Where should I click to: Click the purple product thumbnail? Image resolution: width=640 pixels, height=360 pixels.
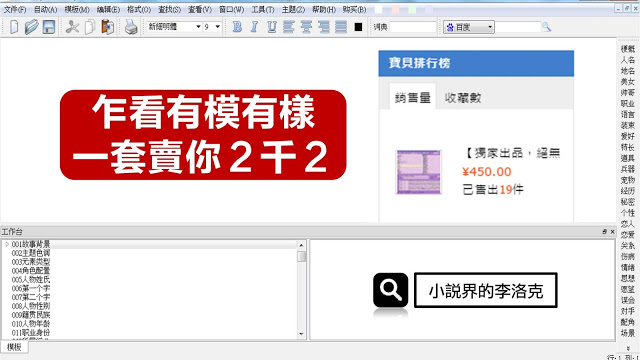coord(419,172)
